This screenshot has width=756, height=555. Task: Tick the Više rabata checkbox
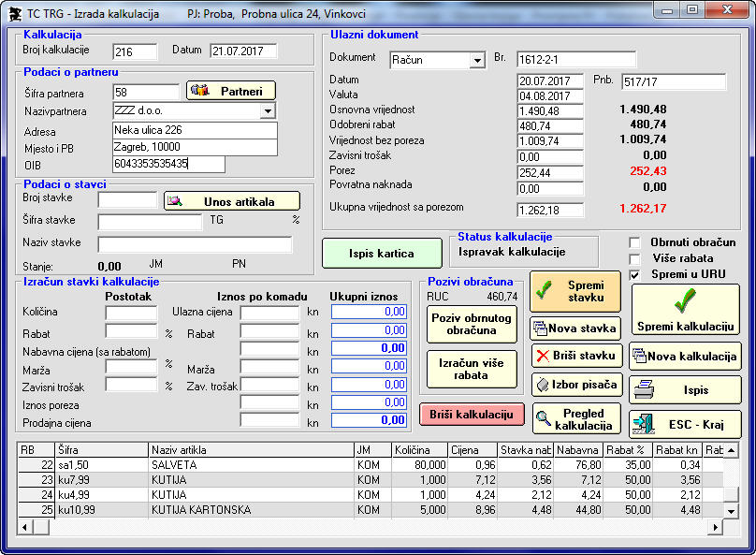(635, 258)
